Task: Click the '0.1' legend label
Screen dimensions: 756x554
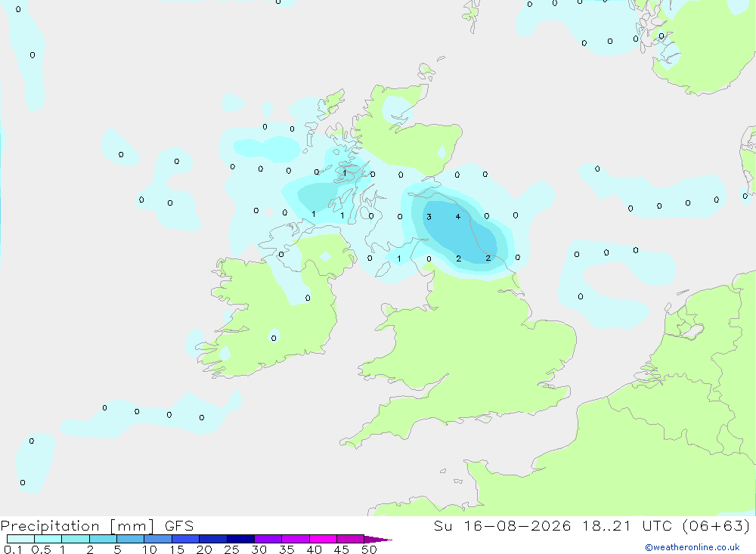Action: point(13,549)
